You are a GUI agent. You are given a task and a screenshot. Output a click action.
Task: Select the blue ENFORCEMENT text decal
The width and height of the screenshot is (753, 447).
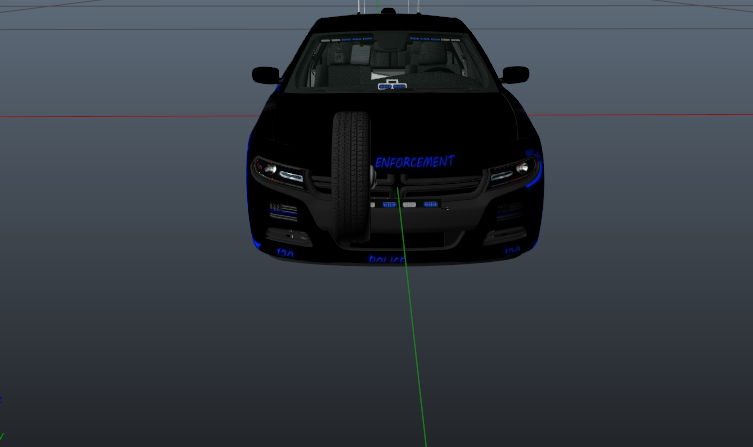[414, 161]
